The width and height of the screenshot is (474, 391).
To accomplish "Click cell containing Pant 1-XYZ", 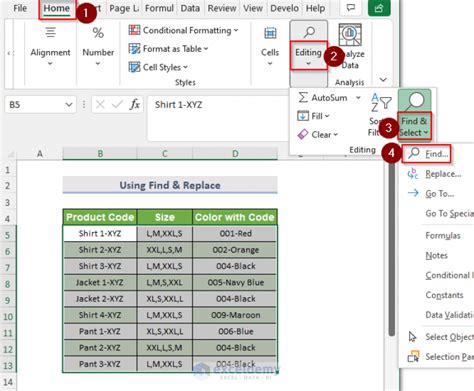I will [x=100, y=332].
